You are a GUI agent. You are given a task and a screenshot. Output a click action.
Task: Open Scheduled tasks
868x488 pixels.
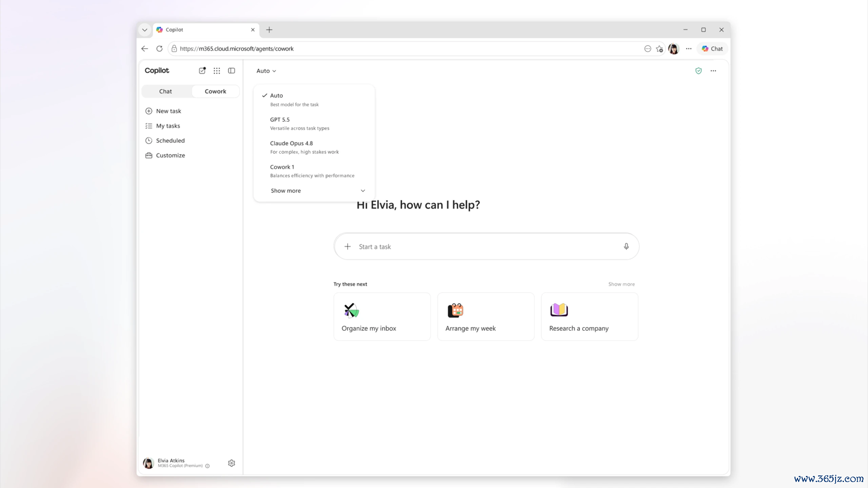tap(171, 140)
